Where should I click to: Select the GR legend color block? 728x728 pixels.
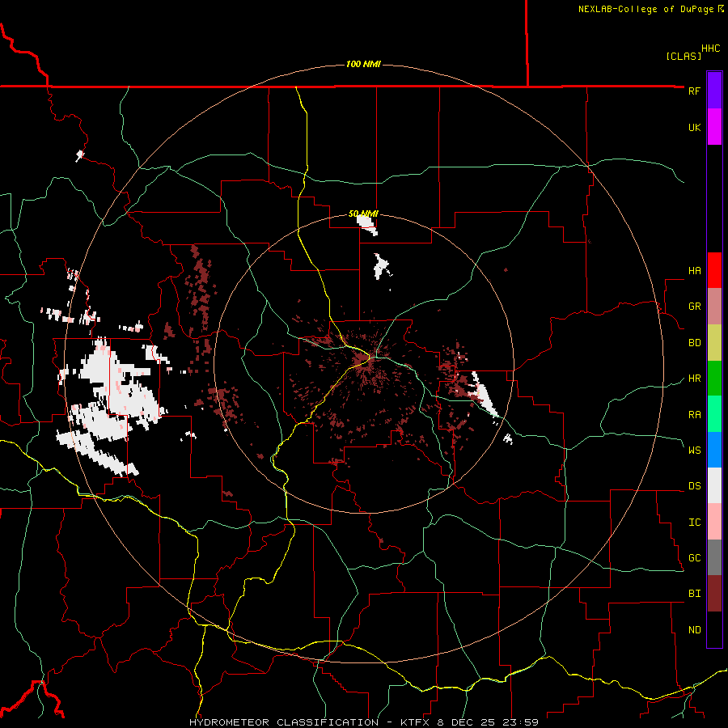[x=714, y=307]
